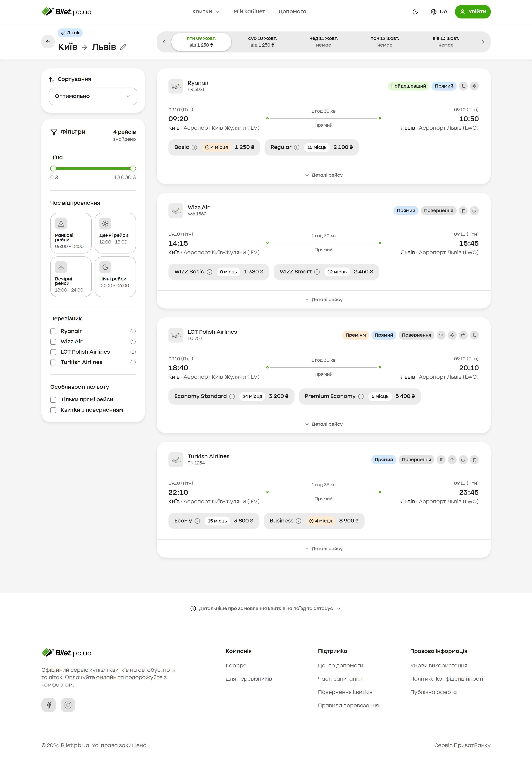Screen dimensions: 532x773
Task: Click the Premium Economy info icon
Action: [x=361, y=396]
